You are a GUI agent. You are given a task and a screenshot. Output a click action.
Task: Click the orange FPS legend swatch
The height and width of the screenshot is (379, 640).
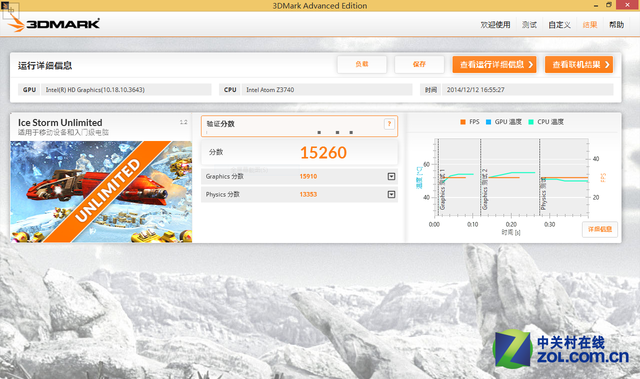tap(463, 122)
